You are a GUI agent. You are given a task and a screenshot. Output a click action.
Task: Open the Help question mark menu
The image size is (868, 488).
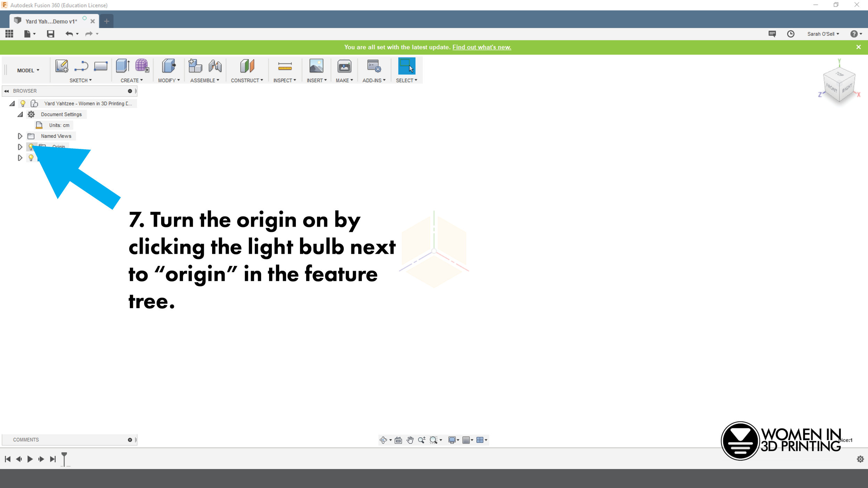(x=856, y=34)
